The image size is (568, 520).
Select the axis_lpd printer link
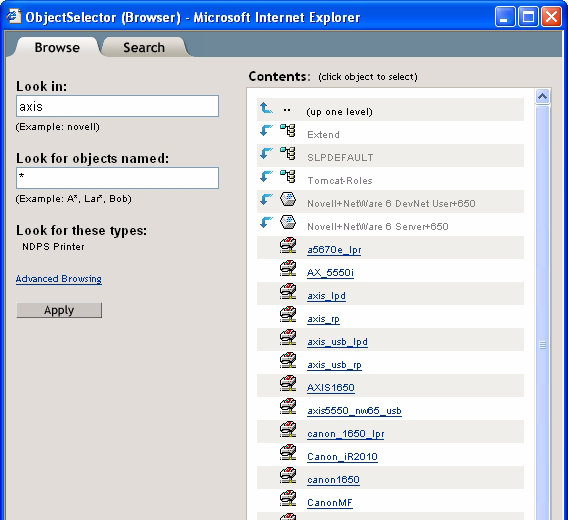326,296
